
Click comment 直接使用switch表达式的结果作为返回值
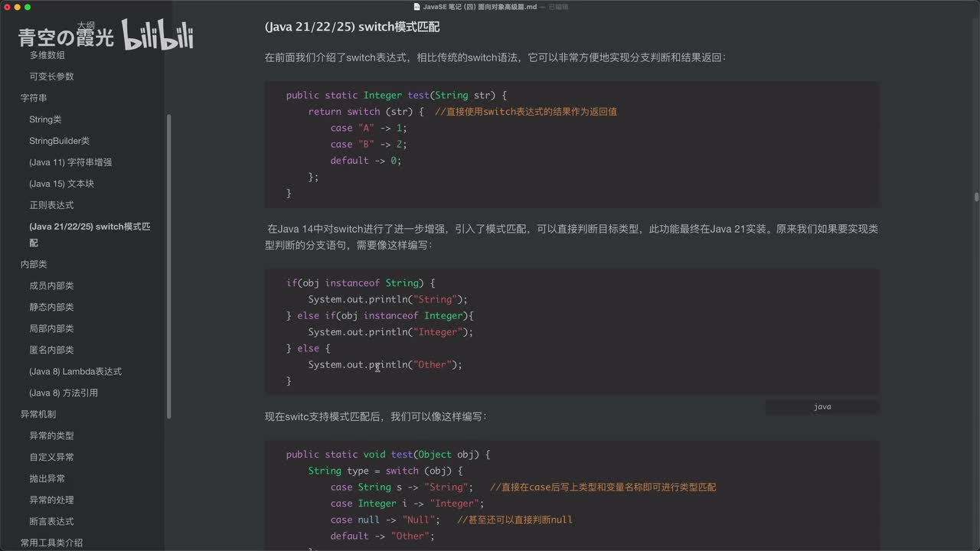526,112
